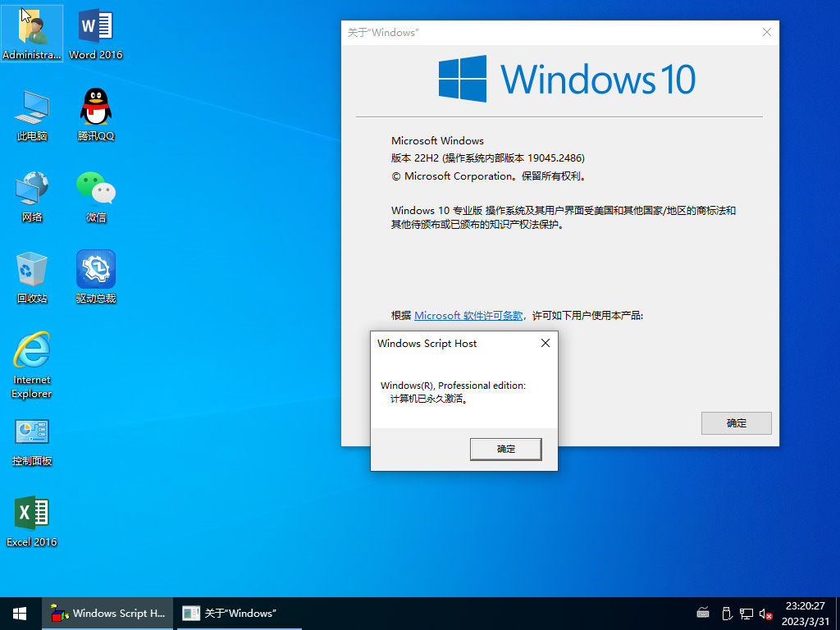The height and width of the screenshot is (630, 840).
Task: Confirm activation with 确定 in Script Host dialog
Action: click(x=505, y=449)
